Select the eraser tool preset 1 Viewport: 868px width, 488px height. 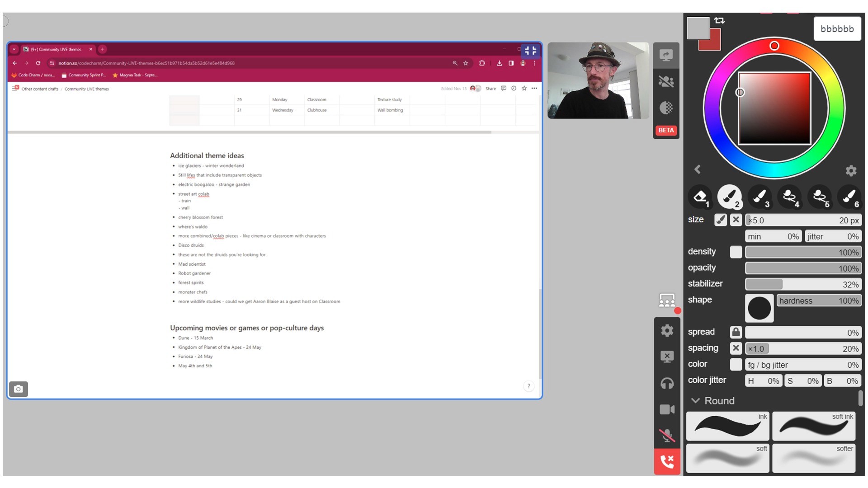point(700,197)
